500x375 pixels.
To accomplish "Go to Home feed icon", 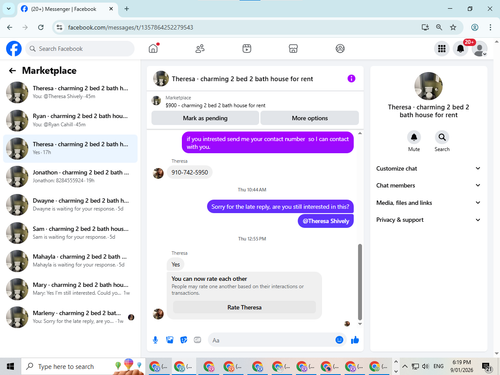I will (x=153, y=49).
